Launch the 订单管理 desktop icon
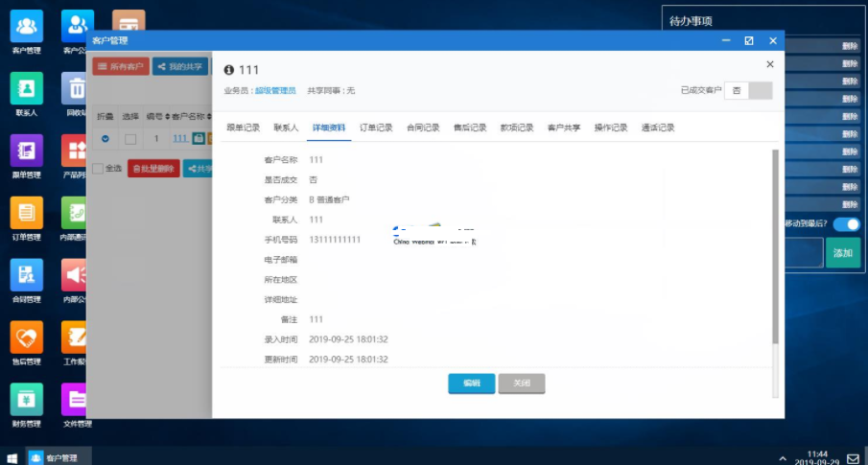Image resolution: width=868 pixels, height=465 pixels. tap(26, 213)
